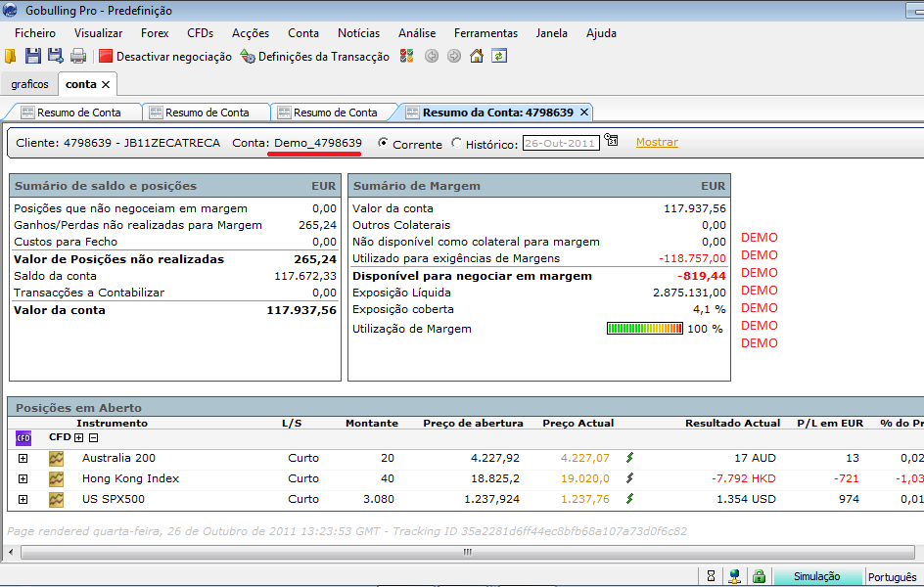Open the Acções menu
Viewport: 924px width, 587px height.
[251, 33]
